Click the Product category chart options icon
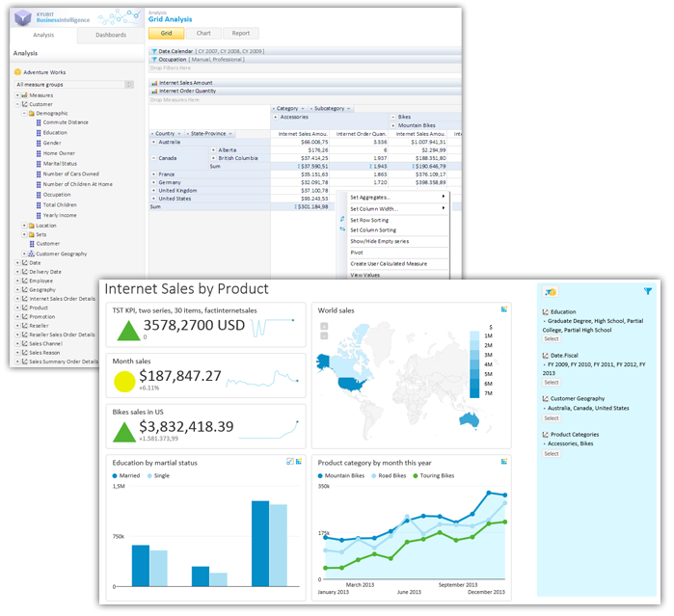 coord(503,462)
